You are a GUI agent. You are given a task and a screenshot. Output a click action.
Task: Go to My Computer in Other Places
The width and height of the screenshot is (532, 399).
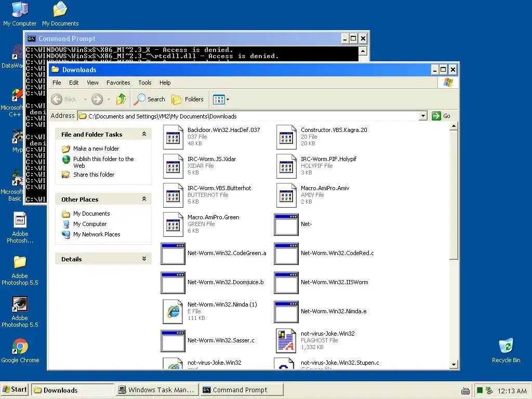pos(90,224)
